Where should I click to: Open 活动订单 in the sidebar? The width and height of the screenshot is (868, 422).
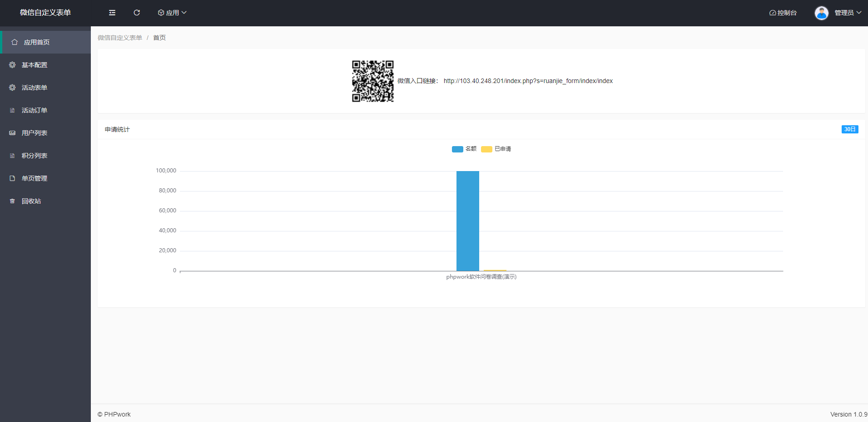pyautogui.click(x=35, y=110)
